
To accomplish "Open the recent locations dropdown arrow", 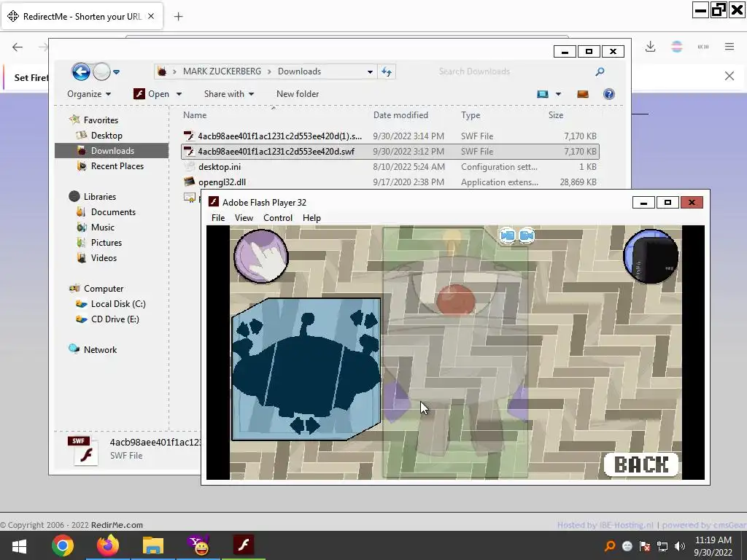I will tap(116, 72).
